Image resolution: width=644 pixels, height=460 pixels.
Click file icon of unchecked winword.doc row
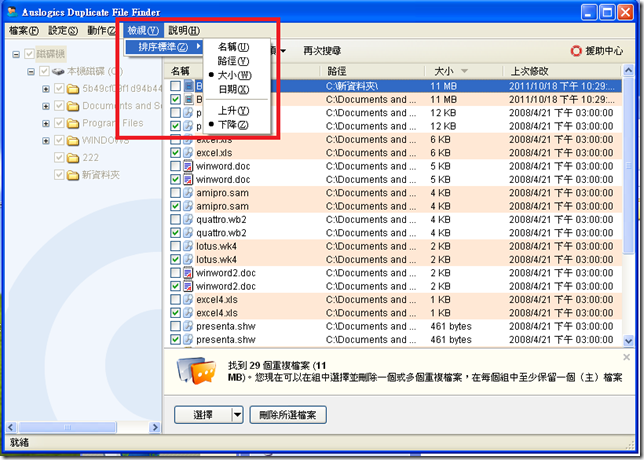pos(188,166)
